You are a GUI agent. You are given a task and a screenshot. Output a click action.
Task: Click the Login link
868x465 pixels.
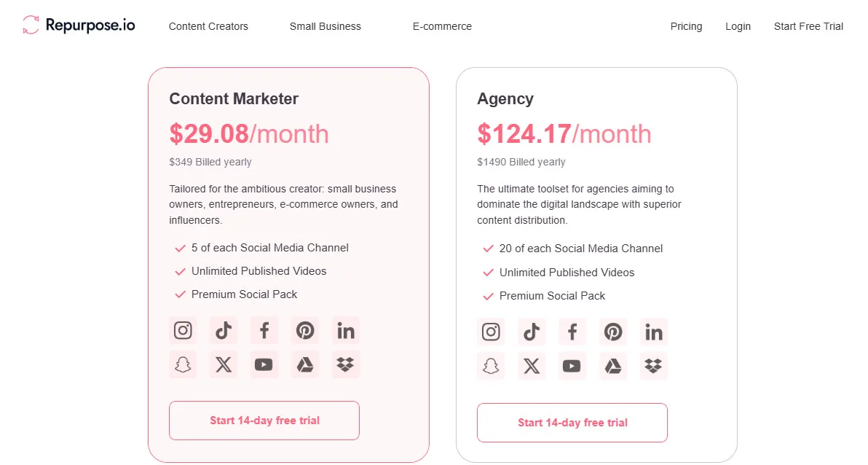[x=738, y=26]
